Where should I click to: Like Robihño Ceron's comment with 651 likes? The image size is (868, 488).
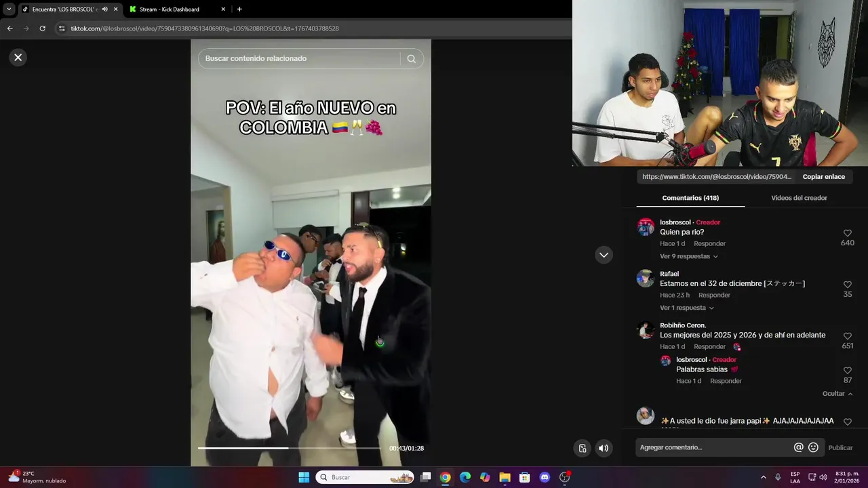[x=848, y=336]
